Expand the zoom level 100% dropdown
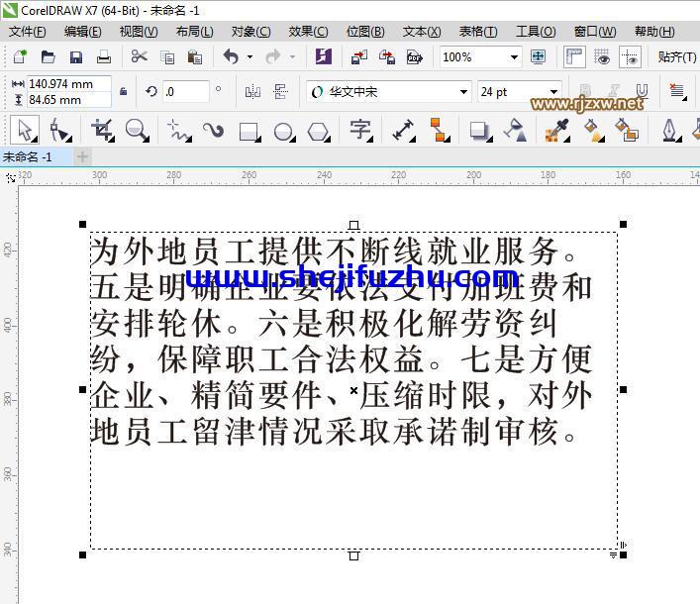Viewport: 700px width, 604px height. (514, 57)
